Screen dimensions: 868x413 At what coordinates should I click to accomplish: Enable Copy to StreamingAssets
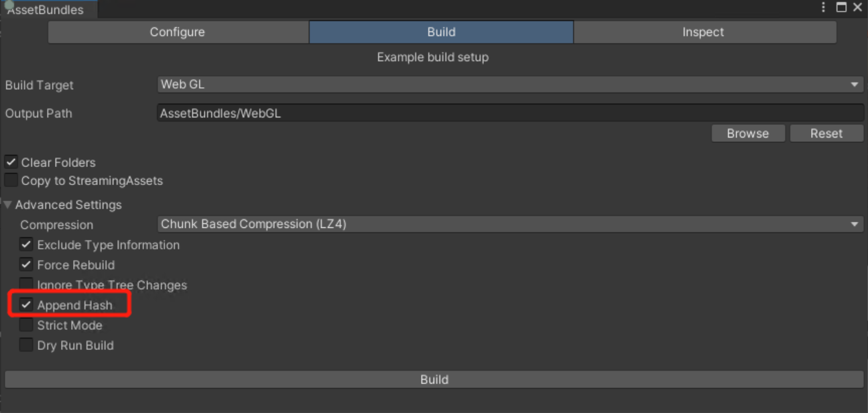click(x=11, y=180)
